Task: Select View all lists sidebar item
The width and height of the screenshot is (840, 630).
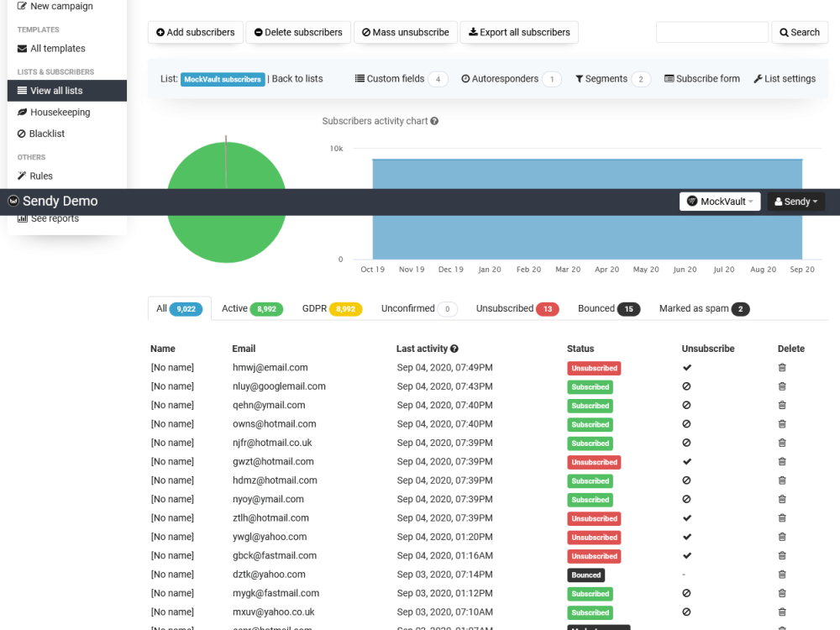Action: [67, 91]
